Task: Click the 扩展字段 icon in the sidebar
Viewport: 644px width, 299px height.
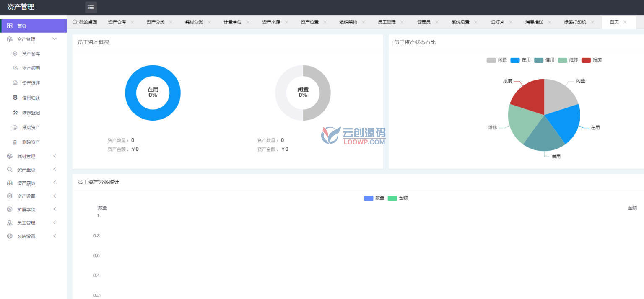Action: click(x=10, y=209)
